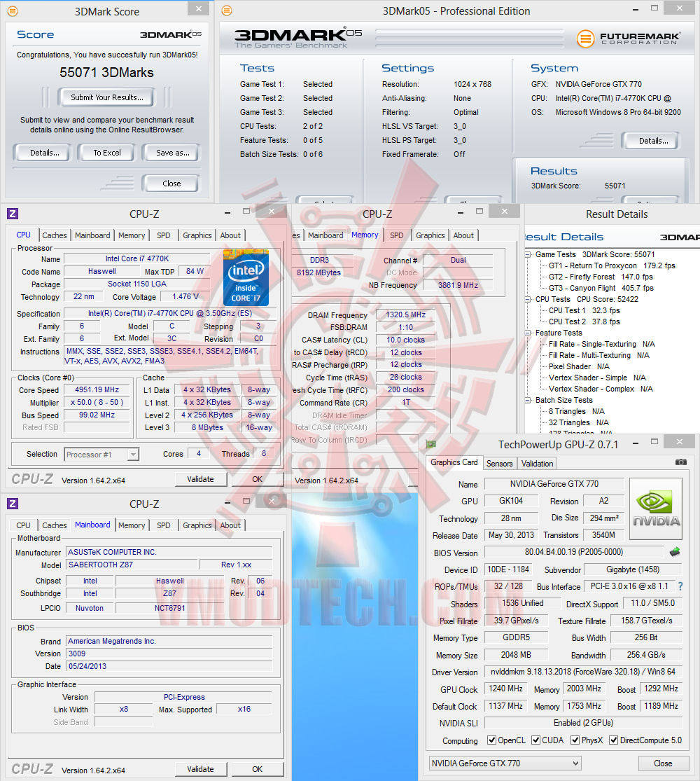Click the GPU Name field in GPU-Z
This screenshot has height=781, width=700.
(554, 483)
